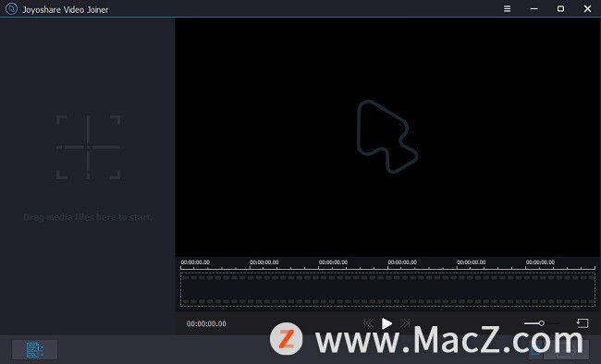The width and height of the screenshot is (601, 364).
Task: Click the current time display 00:00:00.00 below timeline
Action: [x=206, y=323]
